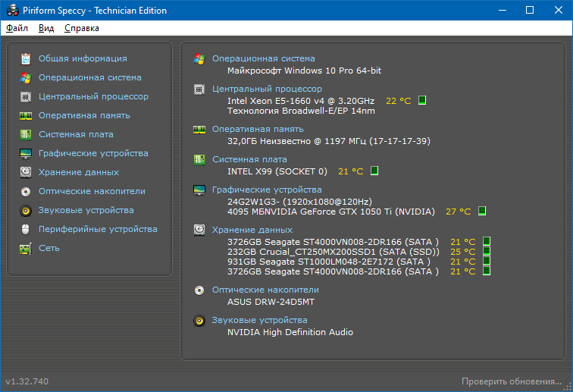This screenshot has height=392, width=573.
Task: Click the hard drive icon in sidebar
Action: 26,172
